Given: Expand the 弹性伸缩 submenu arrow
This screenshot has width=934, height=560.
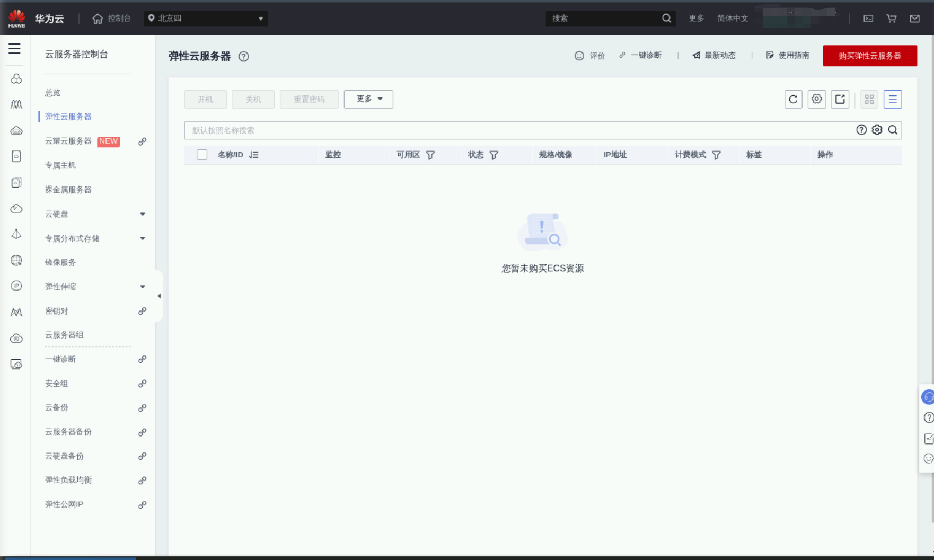Looking at the screenshot, I should (x=143, y=287).
